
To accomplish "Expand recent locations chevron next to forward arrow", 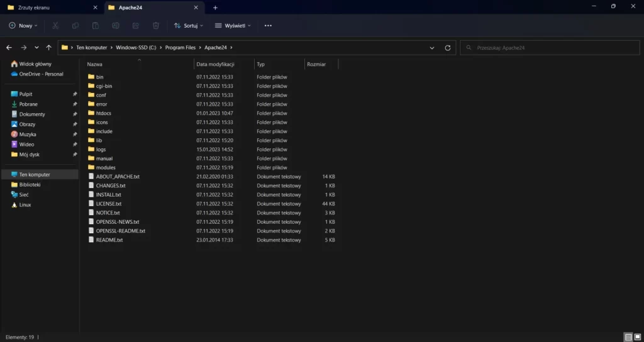I will [x=36, y=48].
